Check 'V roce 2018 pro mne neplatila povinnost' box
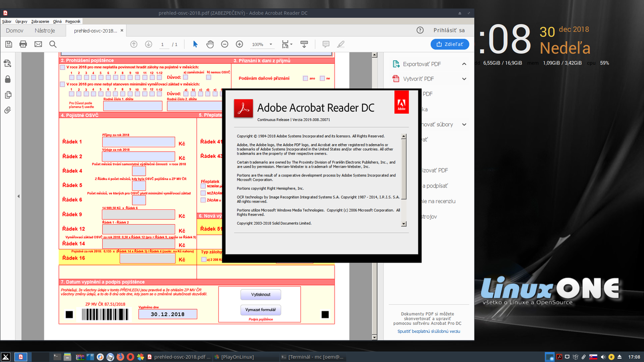 pos(62,67)
